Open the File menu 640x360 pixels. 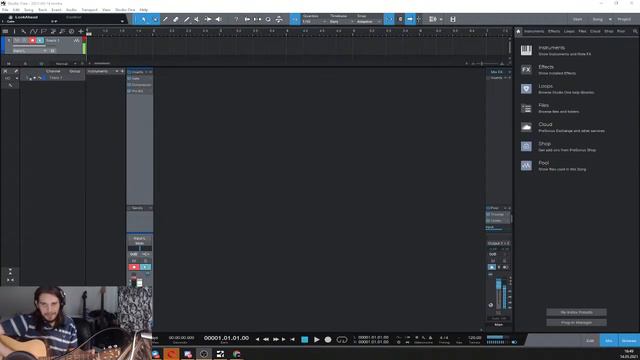tap(5, 9)
